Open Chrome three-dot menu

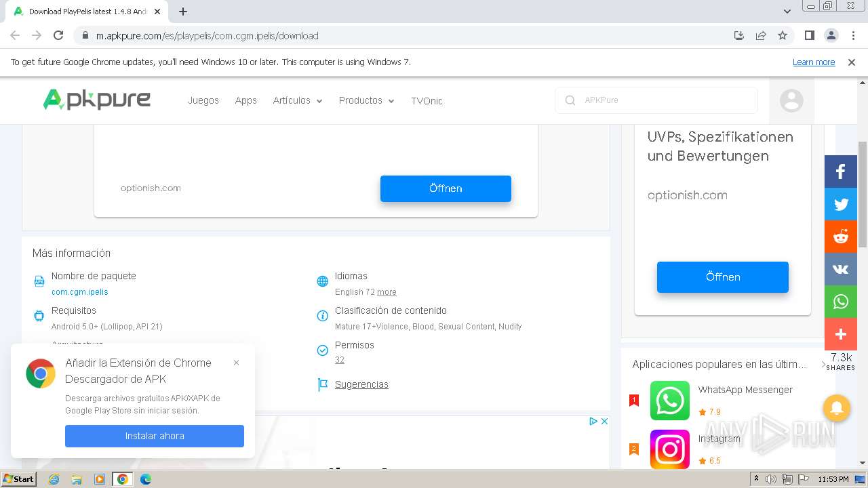[x=852, y=35]
